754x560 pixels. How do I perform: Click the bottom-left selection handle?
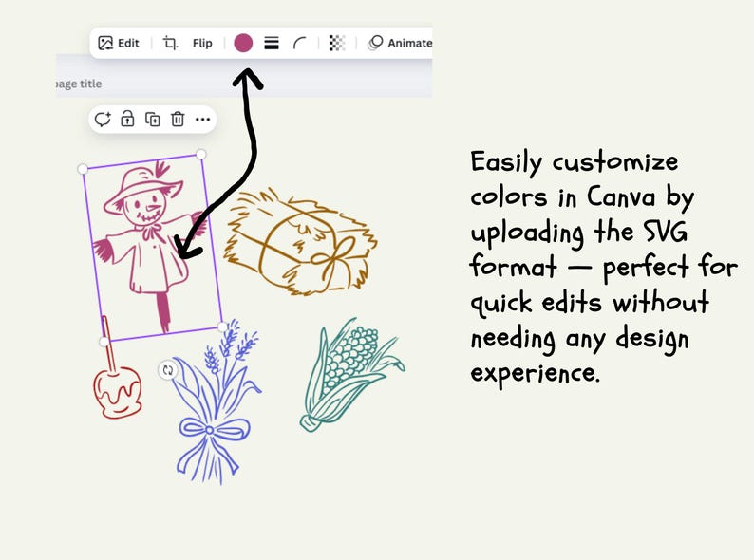click(104, 342)
